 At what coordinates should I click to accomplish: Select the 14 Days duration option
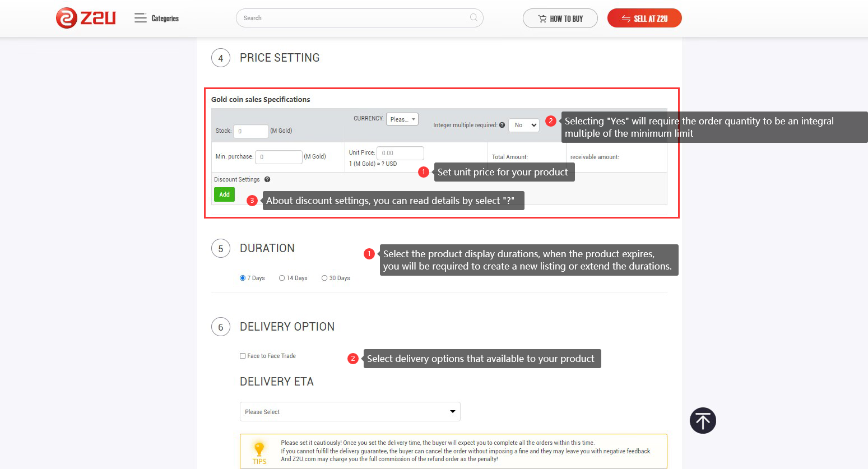tap(282, 278)
